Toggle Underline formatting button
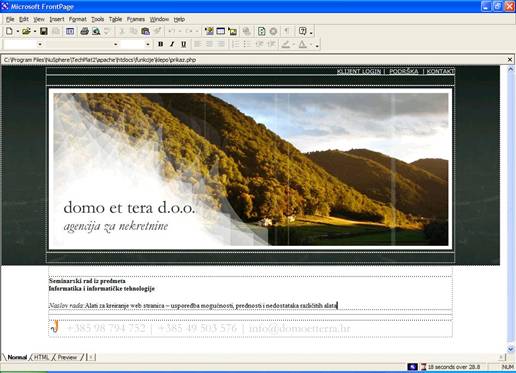This screenshot has width=516, height=373. (x=183, y=44)
